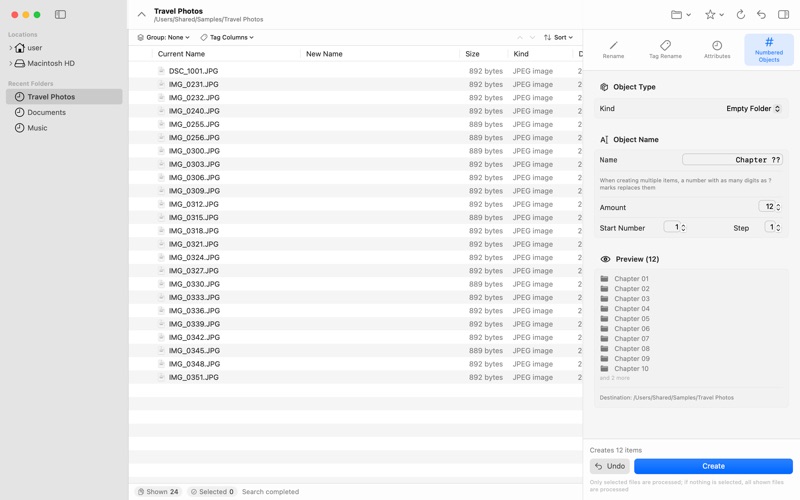This screenshot has height=500, width=800.
Task: Expand Macintosh HD in sidebar
Action: (x=11, y=63)
